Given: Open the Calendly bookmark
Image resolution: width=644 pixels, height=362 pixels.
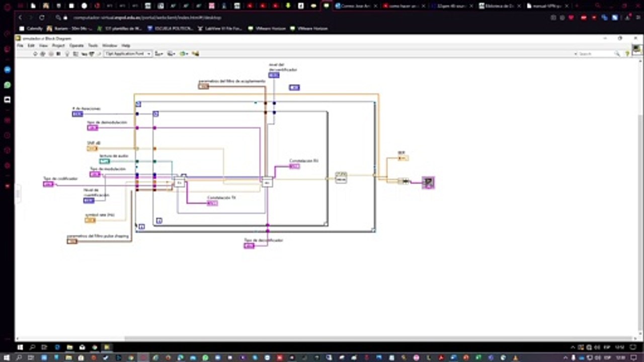Looking at the screenshot, I should (x=31, y=29).
